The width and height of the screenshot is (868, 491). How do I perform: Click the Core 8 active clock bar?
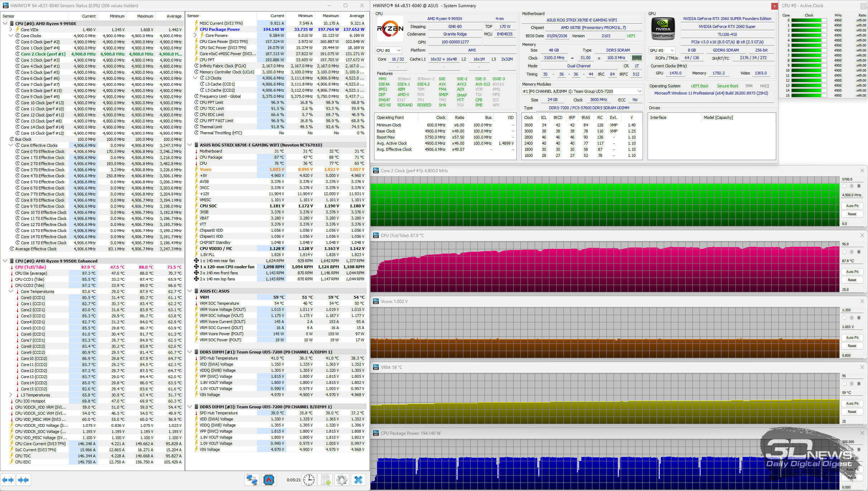(809, 61)
